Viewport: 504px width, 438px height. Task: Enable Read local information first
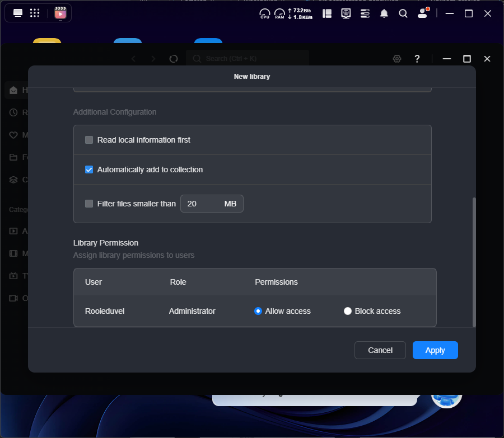(x=89, y=140)
